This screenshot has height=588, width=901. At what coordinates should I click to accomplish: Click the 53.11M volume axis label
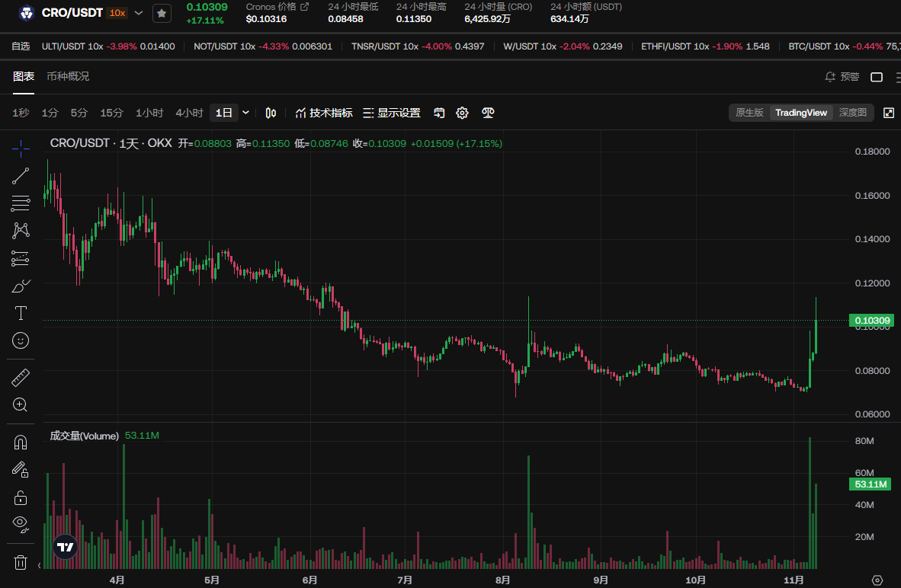click(870, 484)
